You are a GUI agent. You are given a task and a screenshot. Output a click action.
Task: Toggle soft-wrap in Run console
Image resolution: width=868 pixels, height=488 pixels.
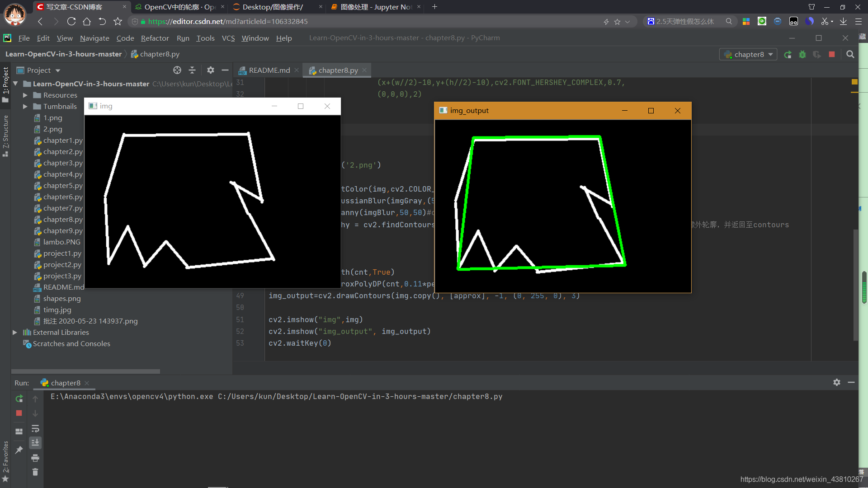(x=35, y=429)
